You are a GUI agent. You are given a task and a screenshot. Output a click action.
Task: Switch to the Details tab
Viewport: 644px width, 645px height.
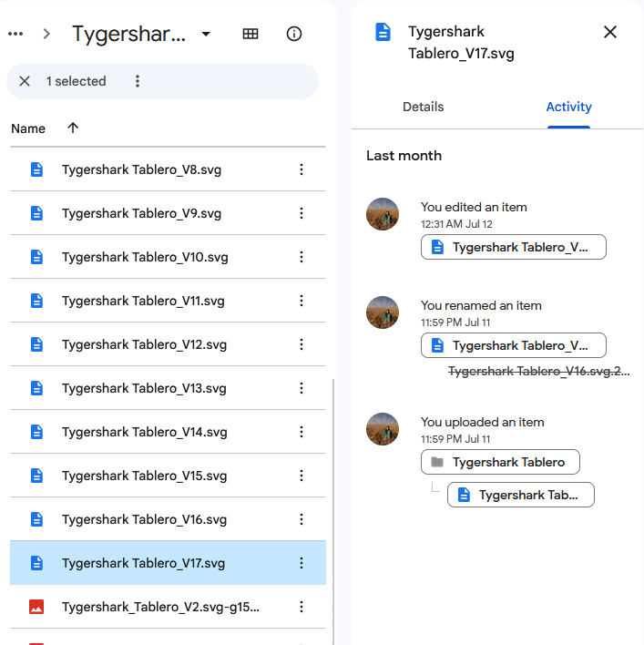pos(423,107)
